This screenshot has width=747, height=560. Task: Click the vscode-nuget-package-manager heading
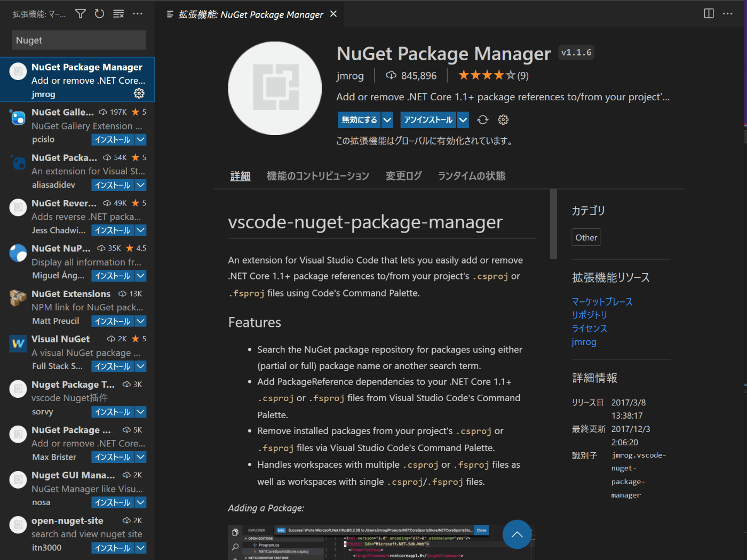[x=365, y=222]
